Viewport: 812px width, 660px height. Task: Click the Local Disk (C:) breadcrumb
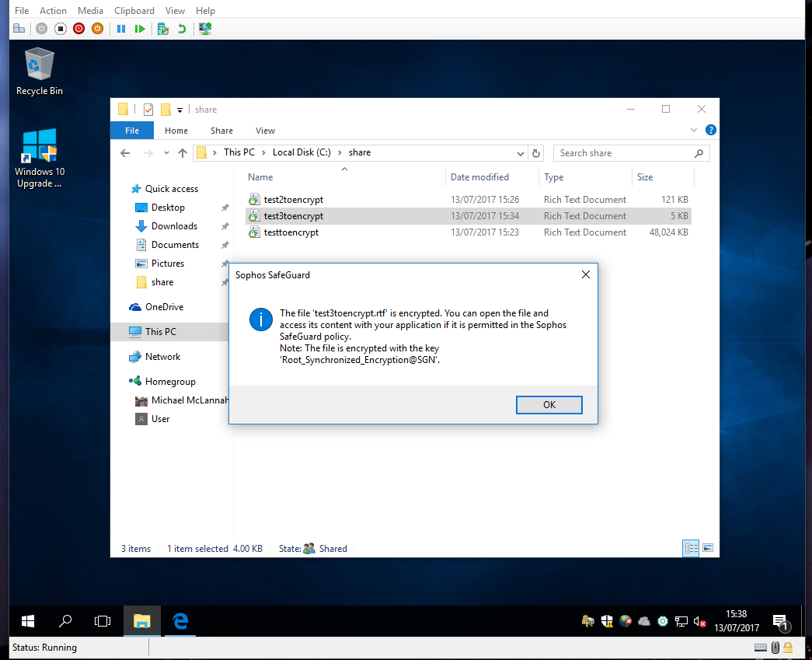pyautogui.click(x=301, y=152)
